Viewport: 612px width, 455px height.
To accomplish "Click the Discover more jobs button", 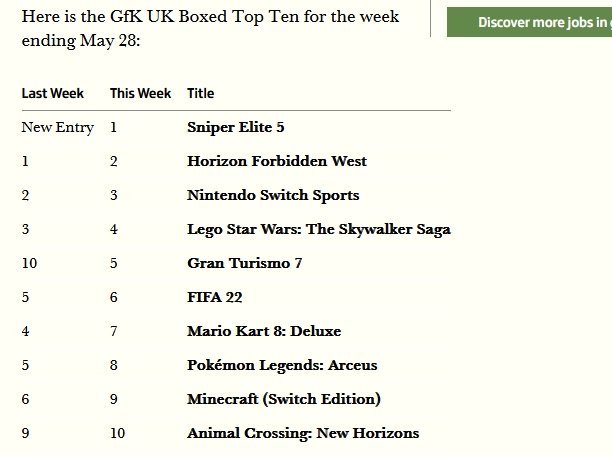I will pyautogui.click(x=529, y=22).
